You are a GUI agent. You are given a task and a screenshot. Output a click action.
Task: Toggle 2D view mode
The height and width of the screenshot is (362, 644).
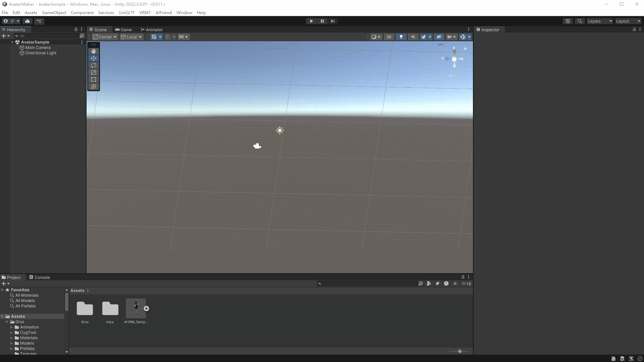pos(389,37)
